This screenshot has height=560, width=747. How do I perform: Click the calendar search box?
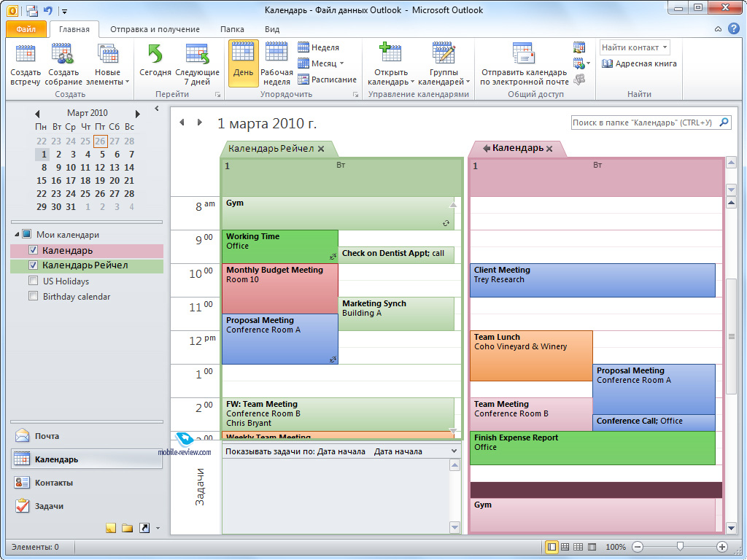(643, 122)
